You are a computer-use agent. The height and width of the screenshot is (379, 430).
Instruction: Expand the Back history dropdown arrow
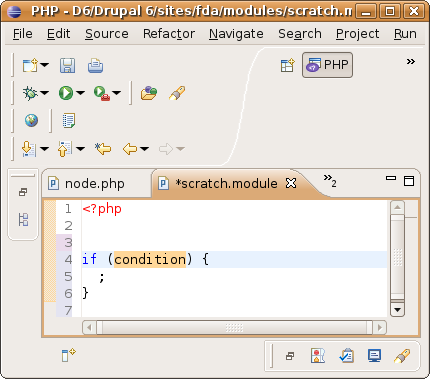click(x=144, y=149)
